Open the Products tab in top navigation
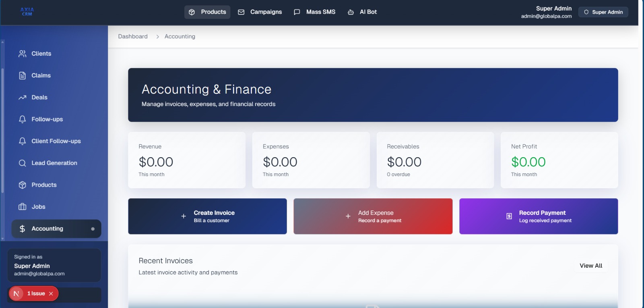This screenshot has width=644, height=308. (x=207, y=12)
